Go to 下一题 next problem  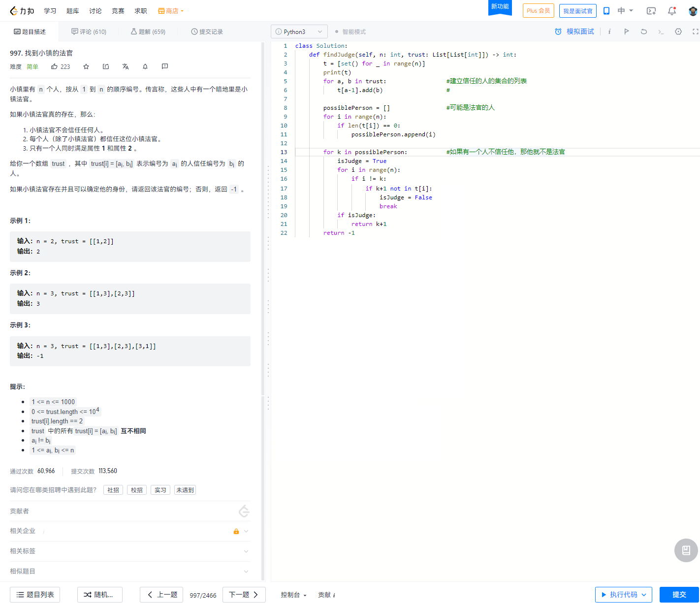click(x=244, y=595)
